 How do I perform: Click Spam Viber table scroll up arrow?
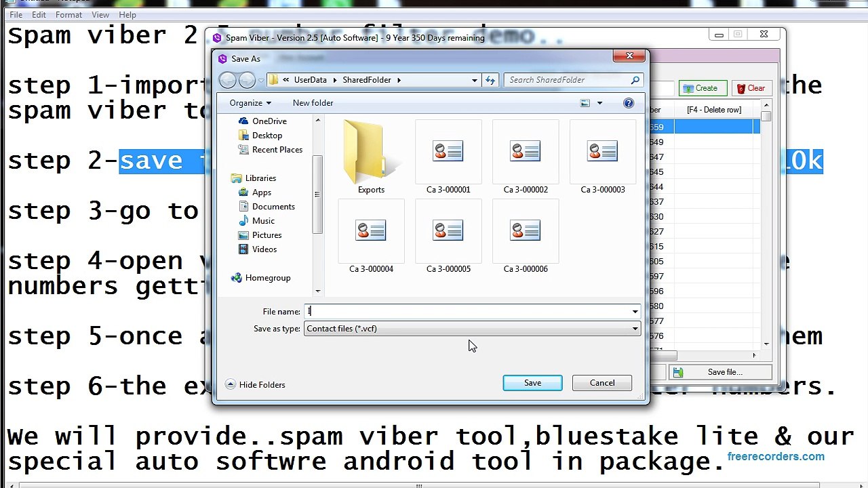click(x=766, y=106)
